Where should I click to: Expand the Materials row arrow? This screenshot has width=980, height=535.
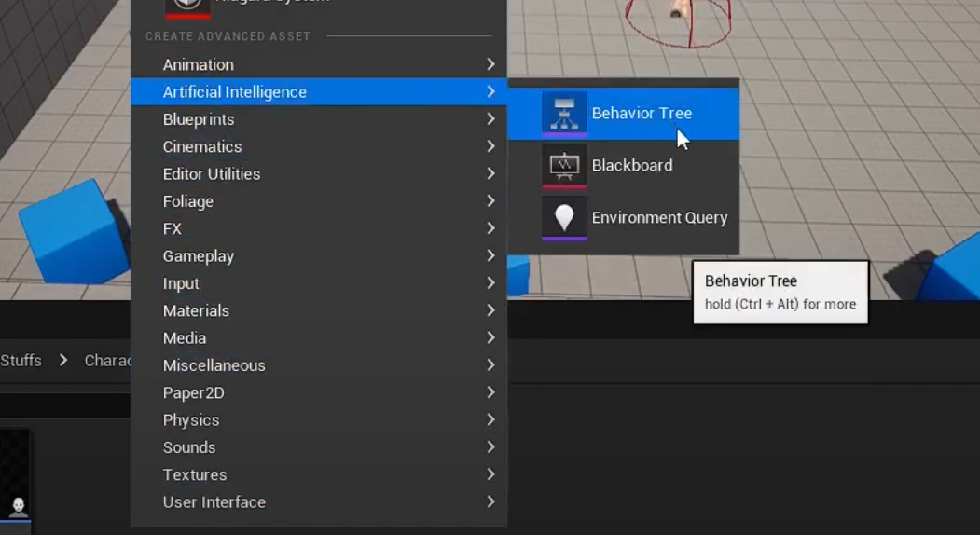[490, 310]
